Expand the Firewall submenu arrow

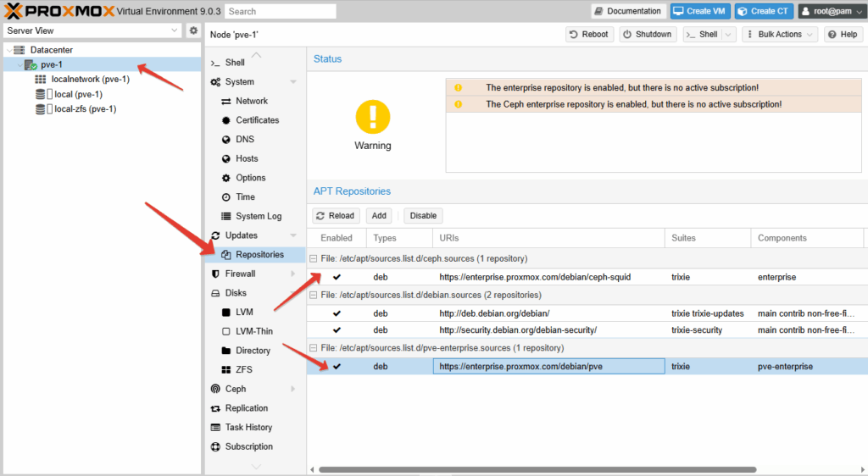(x=292, y=274)
